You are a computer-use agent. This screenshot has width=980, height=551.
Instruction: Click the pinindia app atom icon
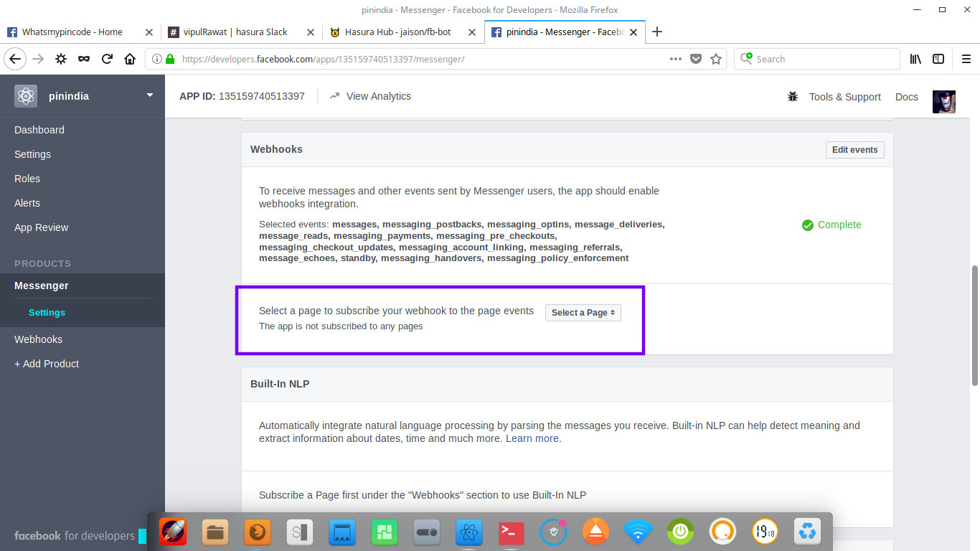26,96
